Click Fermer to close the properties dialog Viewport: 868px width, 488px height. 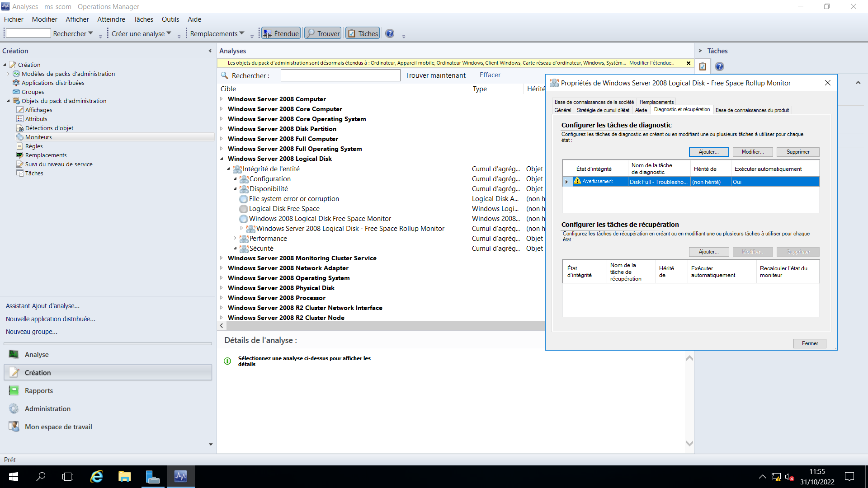[x=809, y=343]
